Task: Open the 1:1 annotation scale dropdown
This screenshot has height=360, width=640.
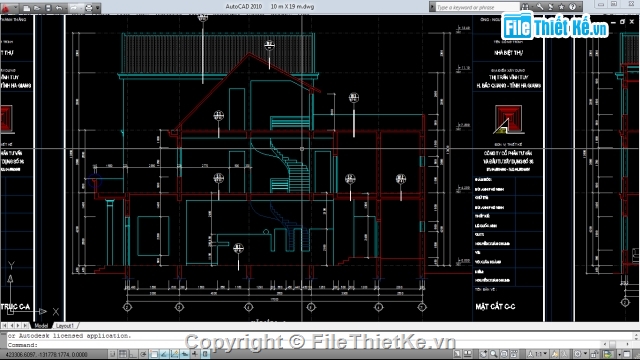Action: click(537, 354)
